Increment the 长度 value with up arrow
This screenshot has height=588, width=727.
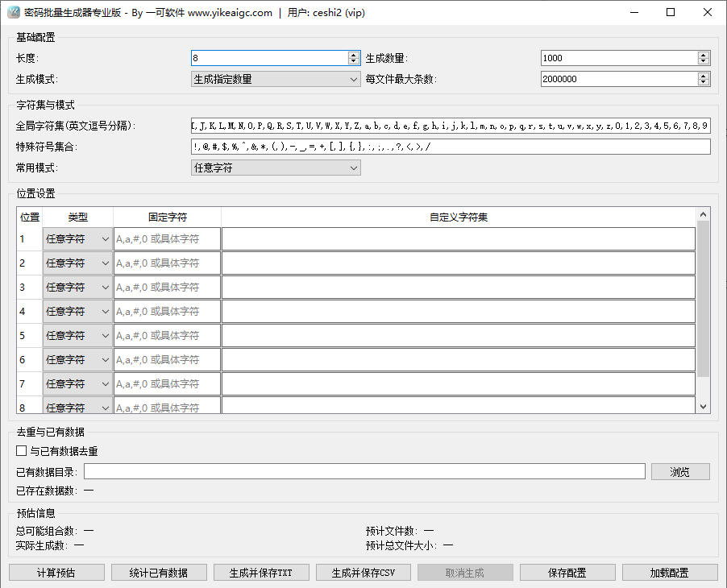(353, 54)
